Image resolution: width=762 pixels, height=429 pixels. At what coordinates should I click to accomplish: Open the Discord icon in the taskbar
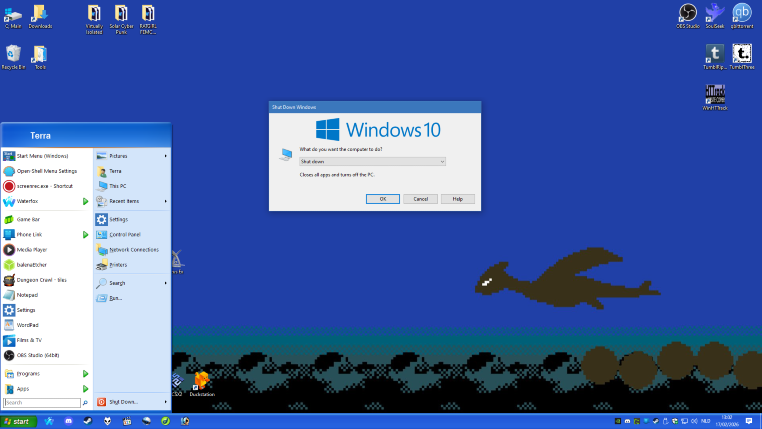click(68, 422)
